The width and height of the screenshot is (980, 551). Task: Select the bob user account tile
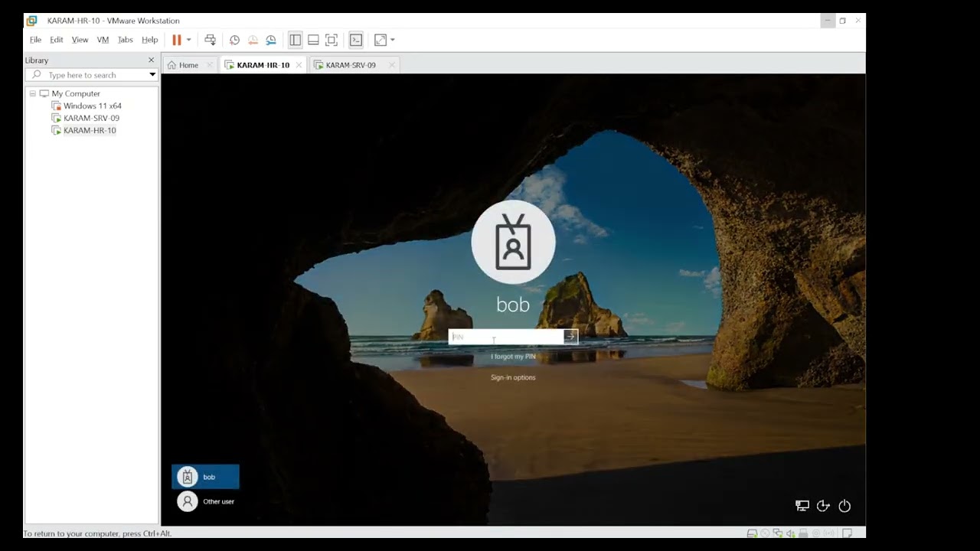[x=205, y=477]
